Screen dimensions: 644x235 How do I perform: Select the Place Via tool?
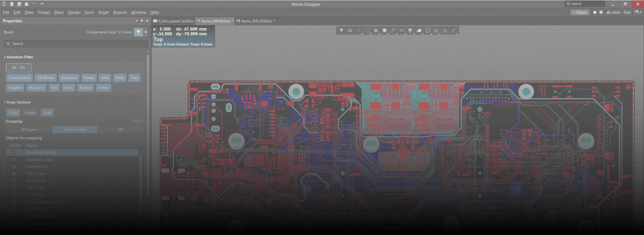(x=410, y=31)
